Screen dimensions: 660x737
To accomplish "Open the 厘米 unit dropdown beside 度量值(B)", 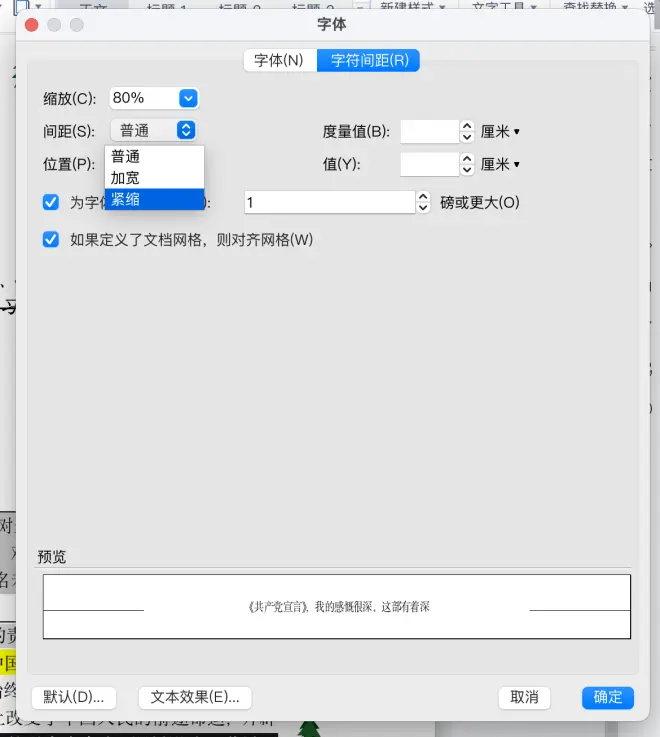I will click(500, 132).
